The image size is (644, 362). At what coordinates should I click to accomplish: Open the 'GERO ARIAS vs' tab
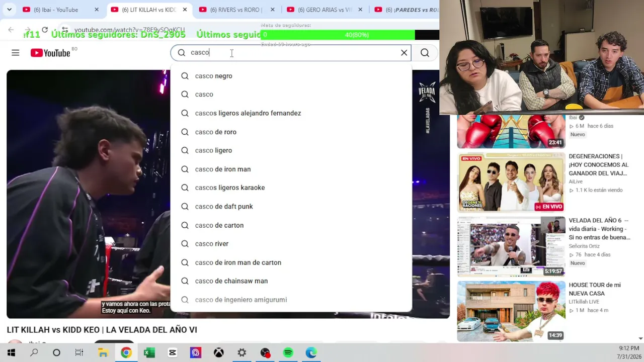point(324,10)
